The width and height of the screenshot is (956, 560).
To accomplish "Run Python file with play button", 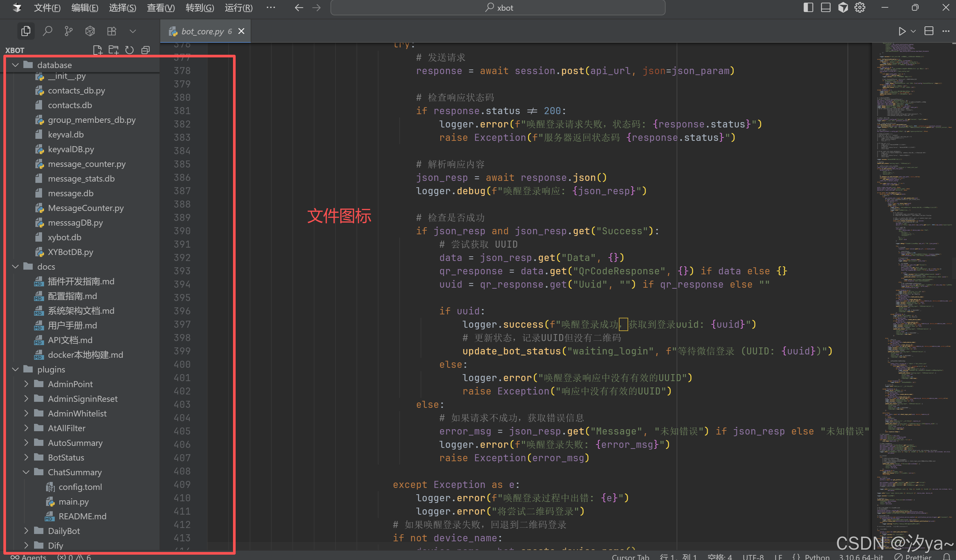I will point(902,31).
